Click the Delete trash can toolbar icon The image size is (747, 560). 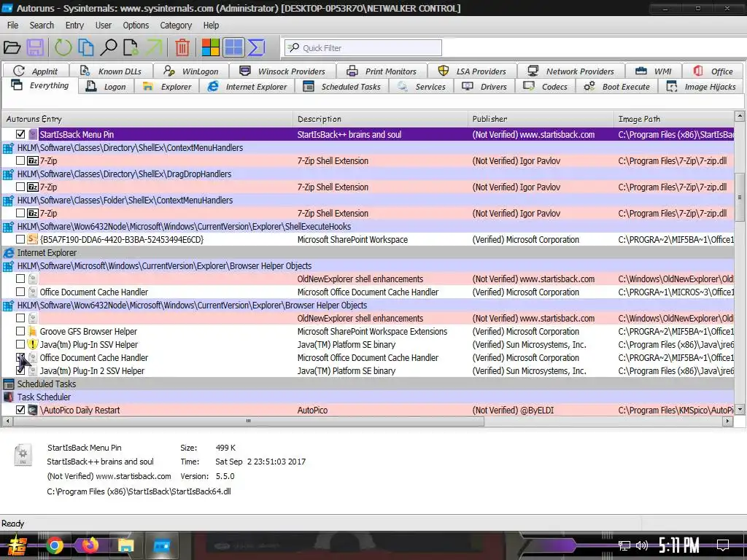tap(182, 47)
